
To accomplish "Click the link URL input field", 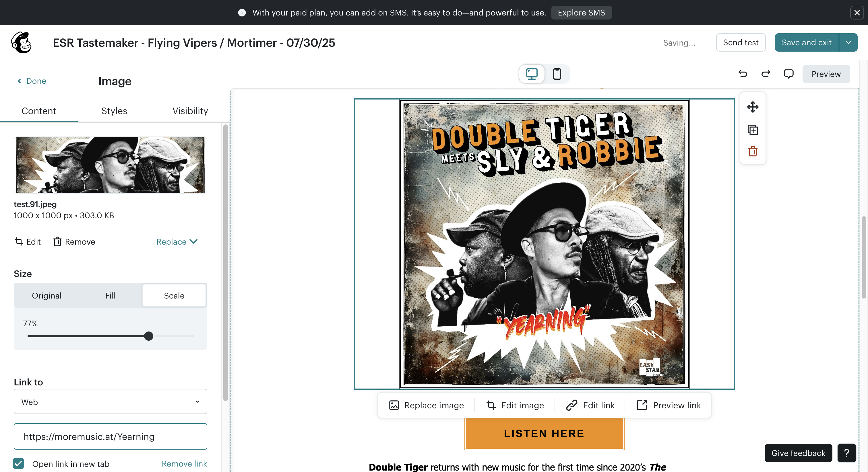I will (x=110, y=436).
